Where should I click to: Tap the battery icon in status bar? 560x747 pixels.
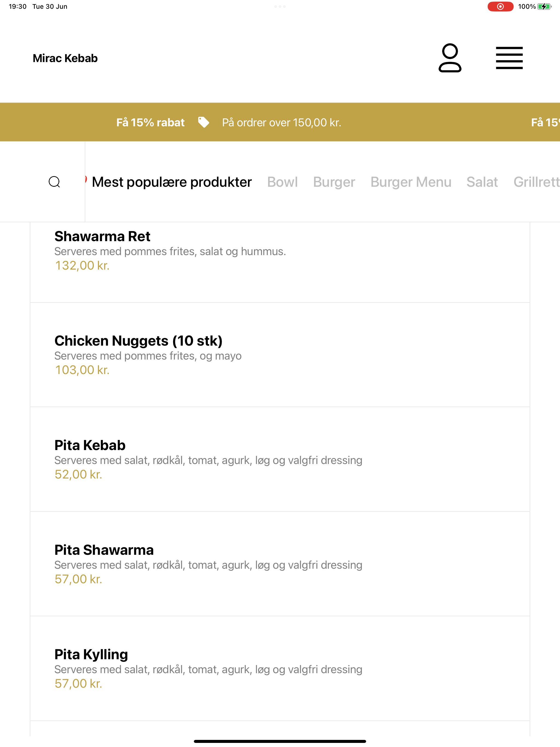coord(544,6)
